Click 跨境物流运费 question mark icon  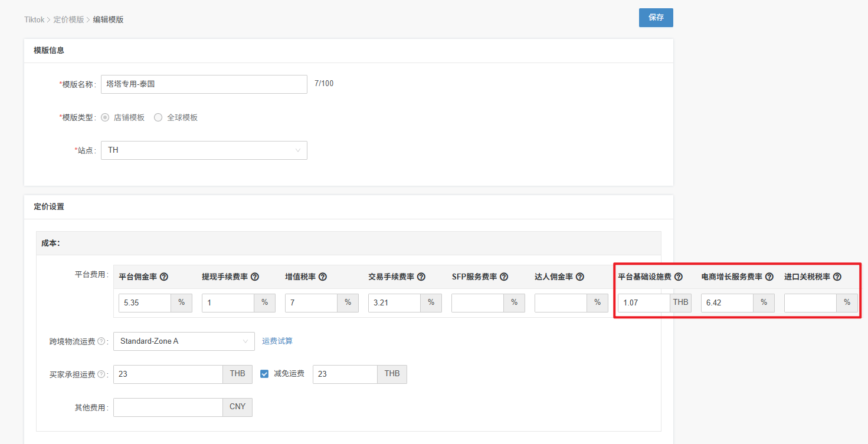click(x=101, y=341)
